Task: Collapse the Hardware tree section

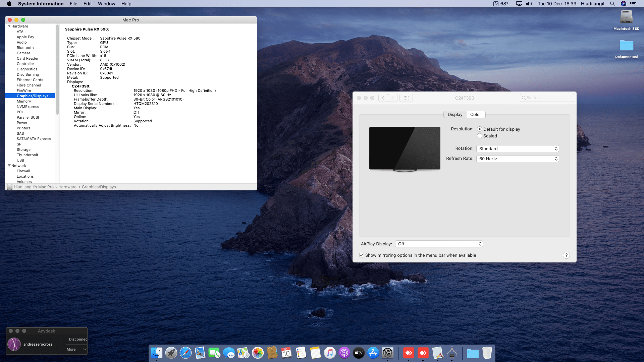Action: [x=9, y=26]
